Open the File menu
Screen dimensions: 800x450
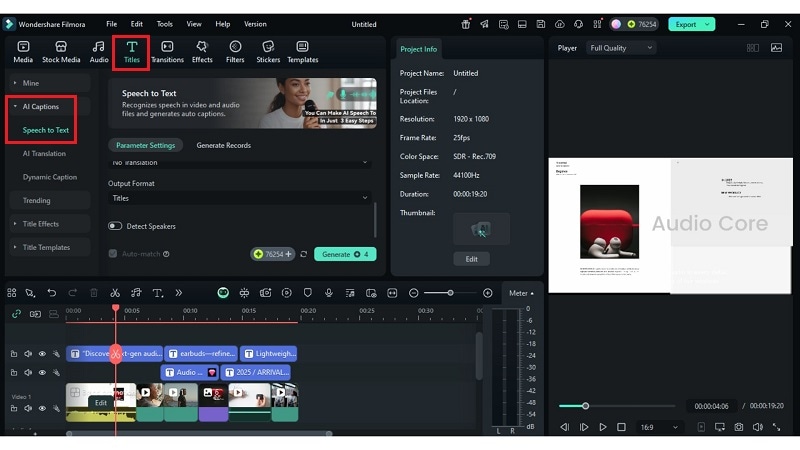click(x=111, y=24)
